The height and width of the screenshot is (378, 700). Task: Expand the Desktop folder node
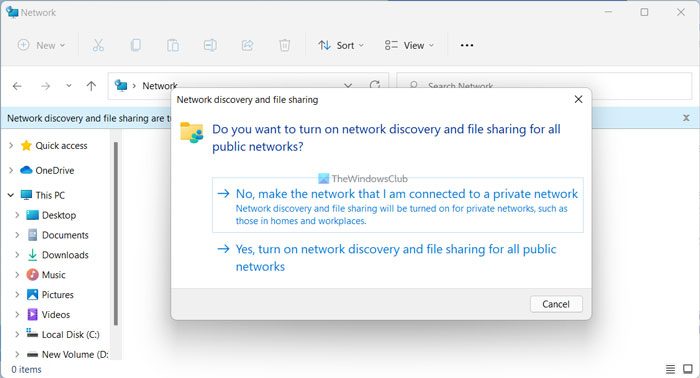(17, 215)
